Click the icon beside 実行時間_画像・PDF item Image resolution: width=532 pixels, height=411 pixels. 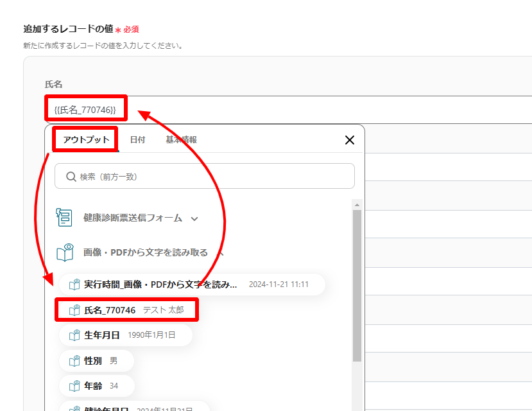point(74,284)
